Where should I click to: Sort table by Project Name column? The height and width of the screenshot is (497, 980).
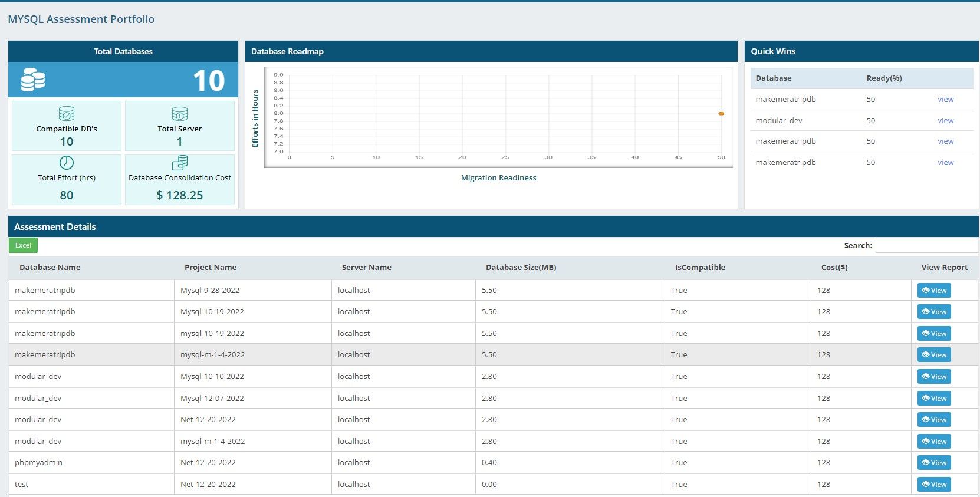point(211,267)
